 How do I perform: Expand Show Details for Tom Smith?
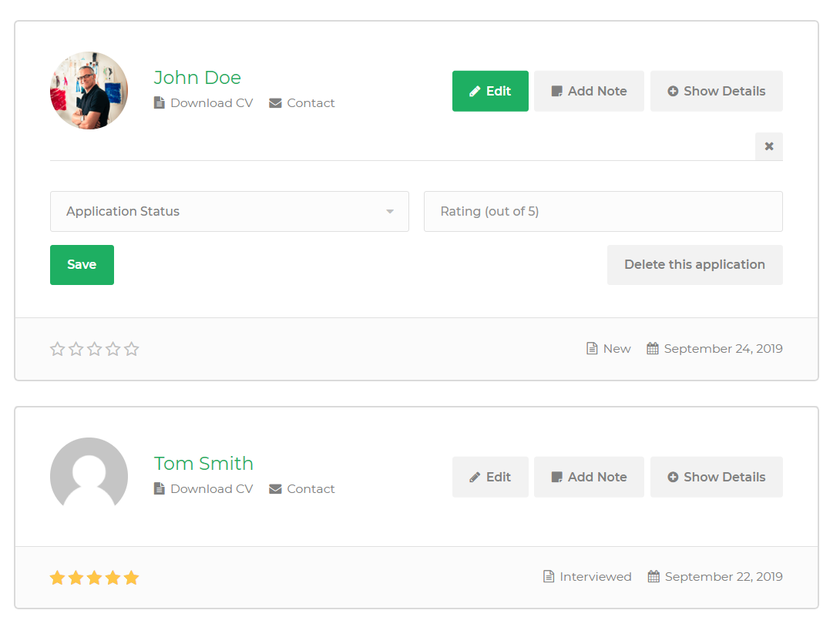[716, 478]
